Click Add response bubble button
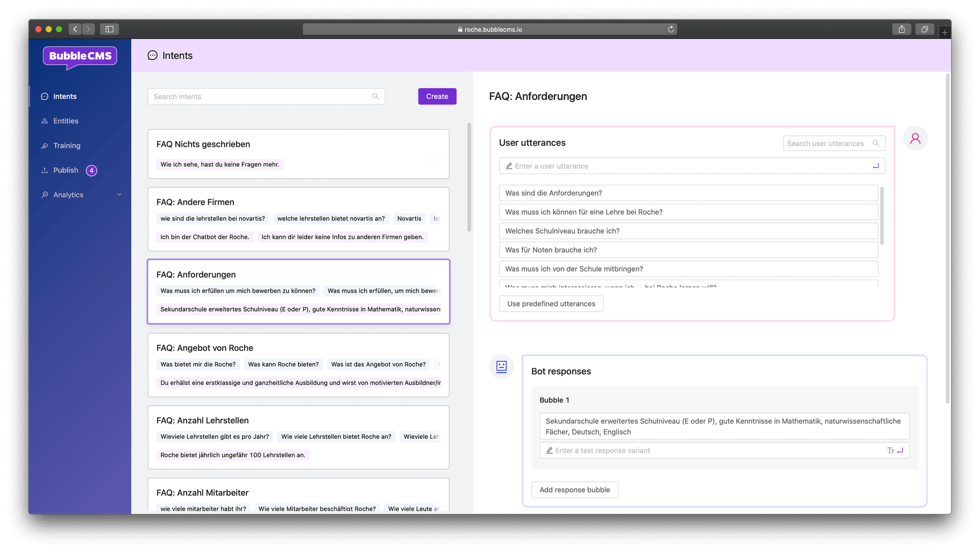 click(574, 490)
